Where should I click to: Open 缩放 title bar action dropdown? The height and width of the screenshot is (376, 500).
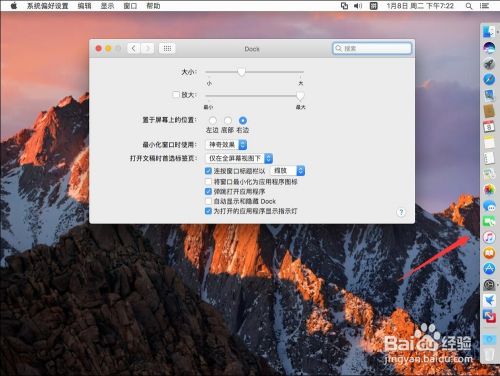point(287,171)
